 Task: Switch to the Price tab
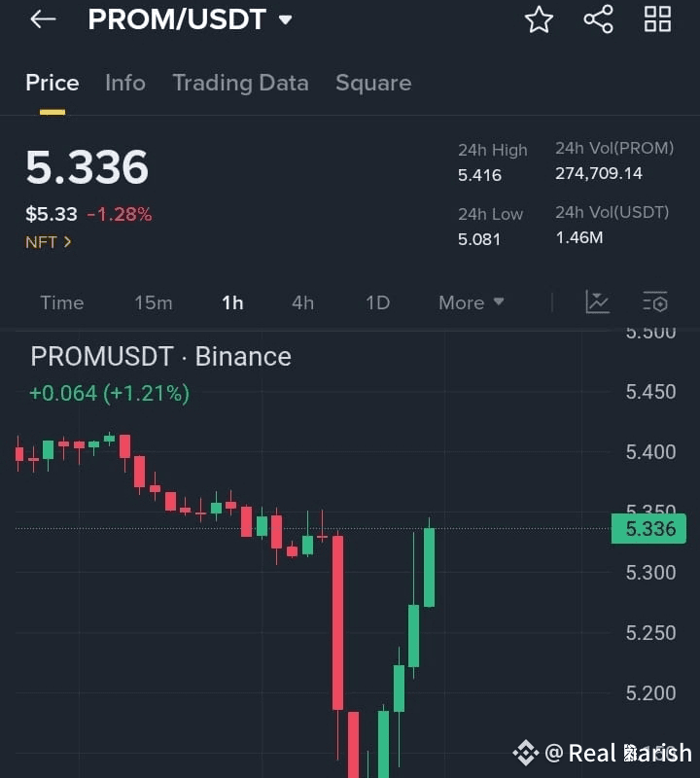[x=52, y=83]
